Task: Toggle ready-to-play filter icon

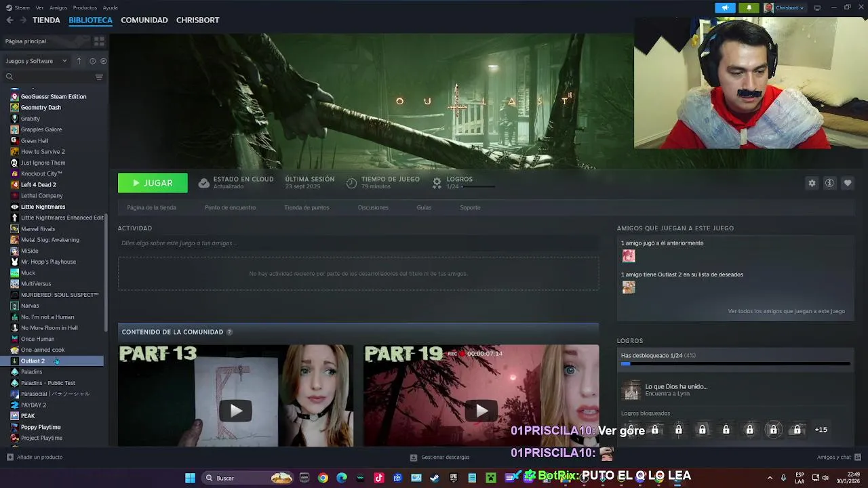Action: tap(103, 61)
